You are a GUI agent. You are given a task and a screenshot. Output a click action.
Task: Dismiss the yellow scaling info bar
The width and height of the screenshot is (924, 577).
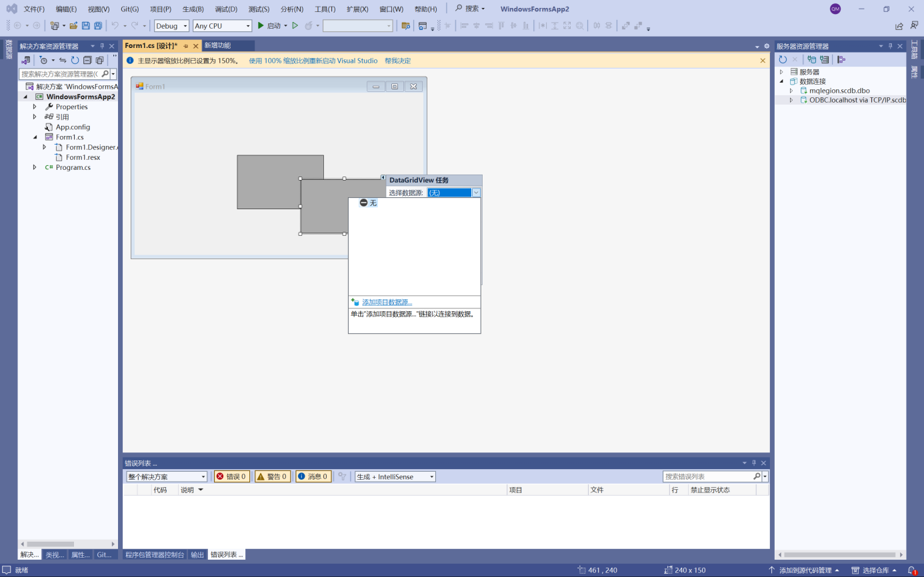763,61
